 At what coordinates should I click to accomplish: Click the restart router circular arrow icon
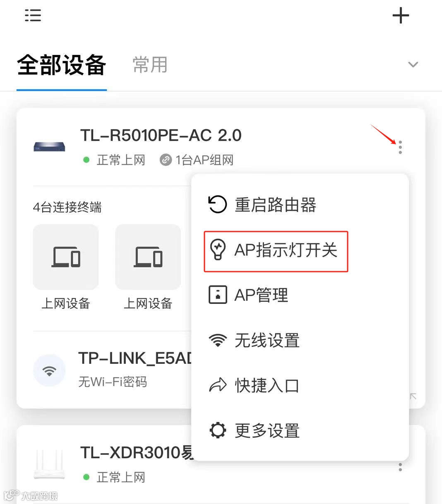(x=218, y=204)
